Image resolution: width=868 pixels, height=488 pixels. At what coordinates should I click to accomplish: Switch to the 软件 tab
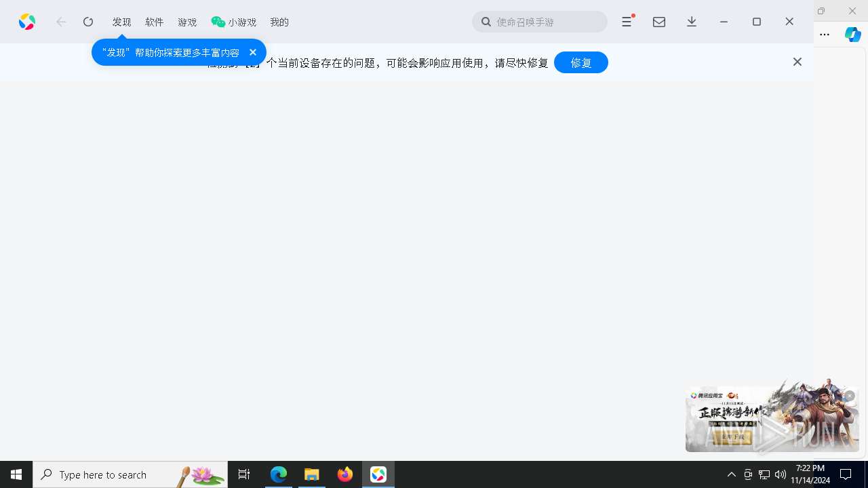click(155, 22)
